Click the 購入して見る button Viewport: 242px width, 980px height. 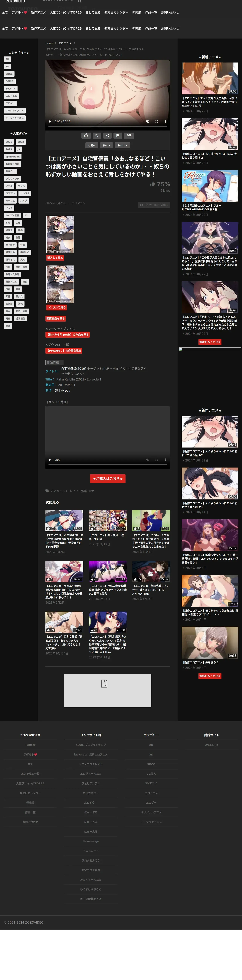click(55, 258)
